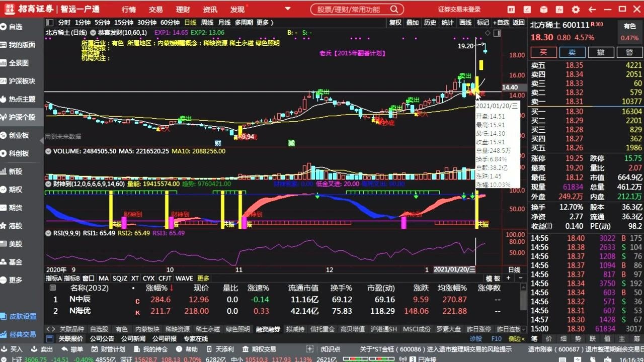Click scrollbar in stock list
644x362 pixels.
click(523, 300)
